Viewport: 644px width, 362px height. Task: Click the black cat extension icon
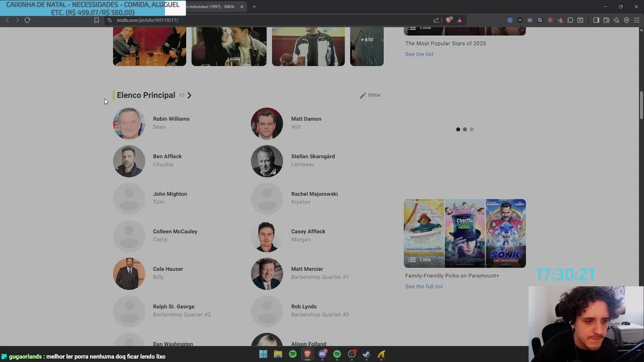520,20
